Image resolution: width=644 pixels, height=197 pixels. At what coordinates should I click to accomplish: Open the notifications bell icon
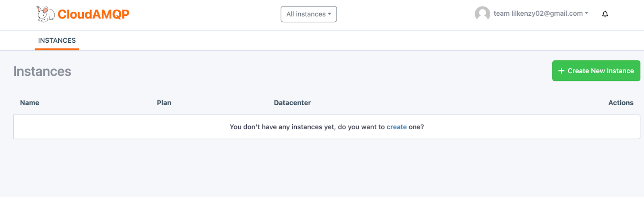coord(605,14)
